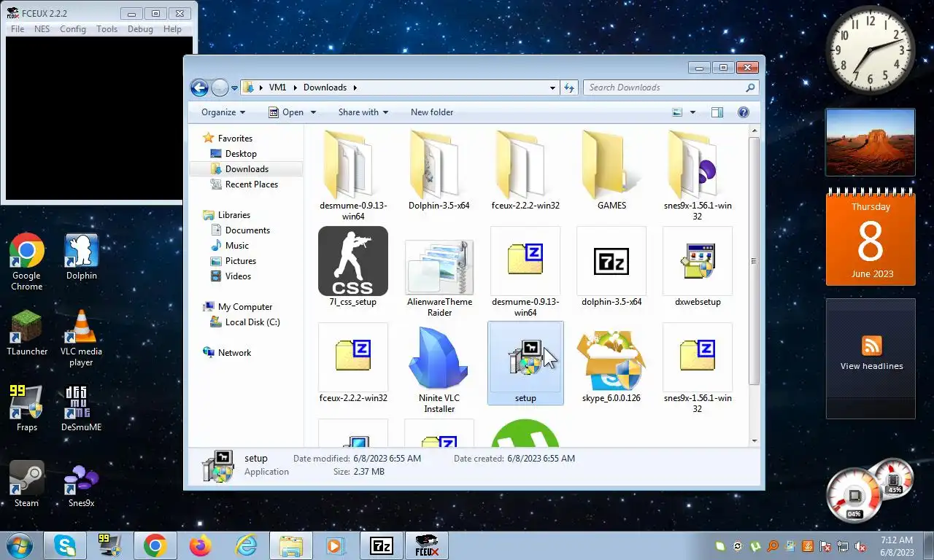
Task: Refresh the Downloads folder view
Action: tap(569, 87)
